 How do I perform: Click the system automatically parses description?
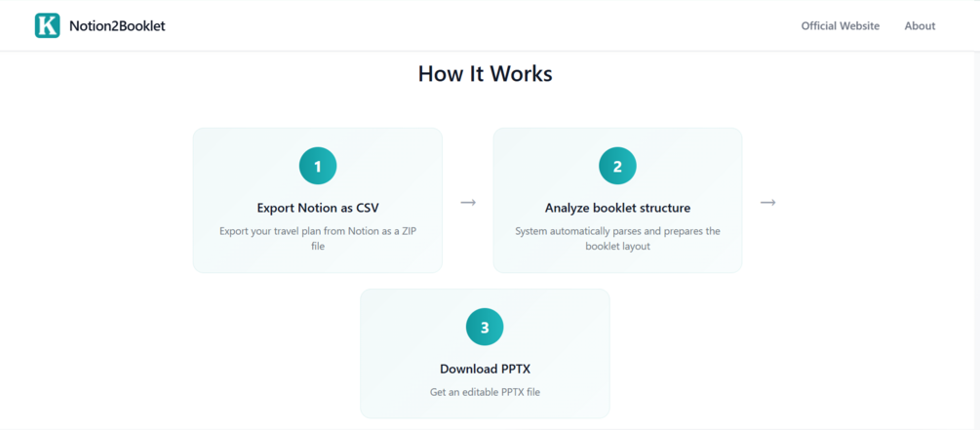point(617,239)
